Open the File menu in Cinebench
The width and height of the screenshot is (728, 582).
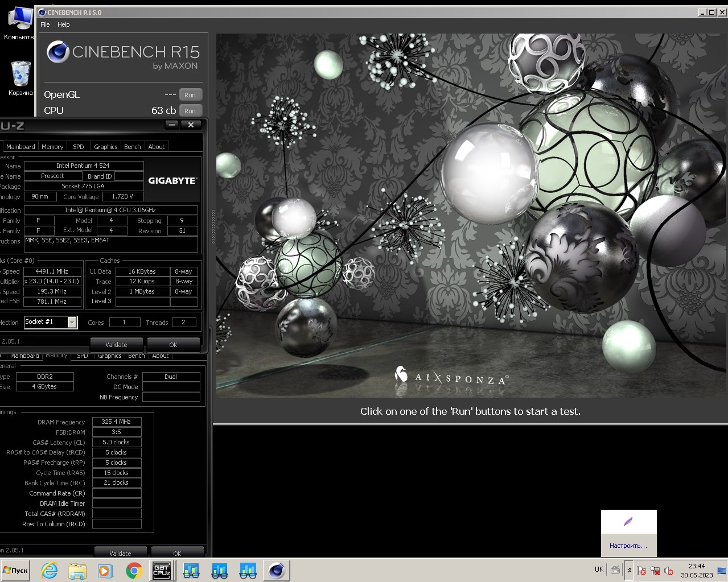tap(45, 24)
